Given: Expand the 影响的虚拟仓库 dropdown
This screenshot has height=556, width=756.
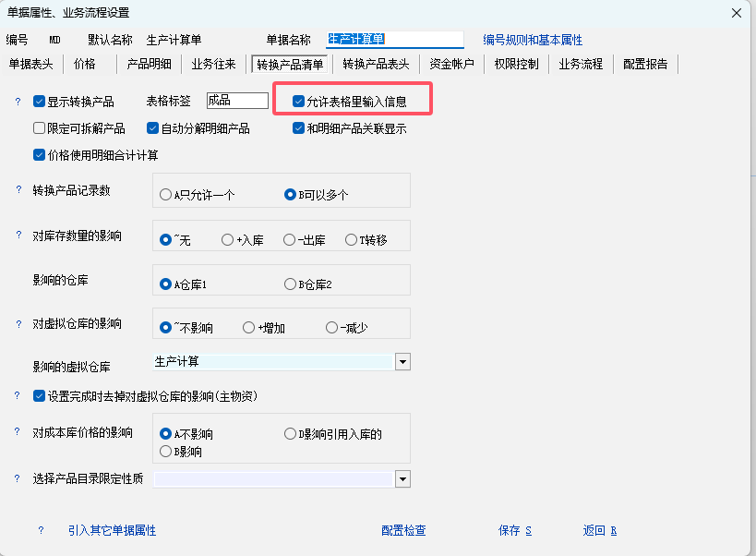Looking at the screenshot, I should pyautogui.click(x=402, y=362).
